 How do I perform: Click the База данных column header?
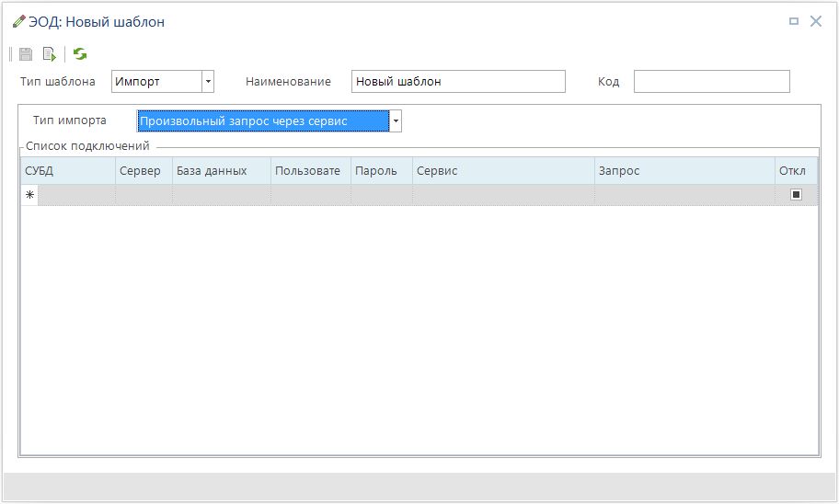[x=221, y=171]
